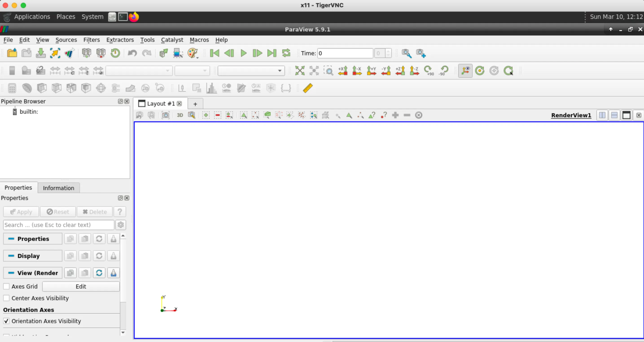Screen dimensions: 644x342
Task: Click the properties help question button
Action: tap(120, 212)
